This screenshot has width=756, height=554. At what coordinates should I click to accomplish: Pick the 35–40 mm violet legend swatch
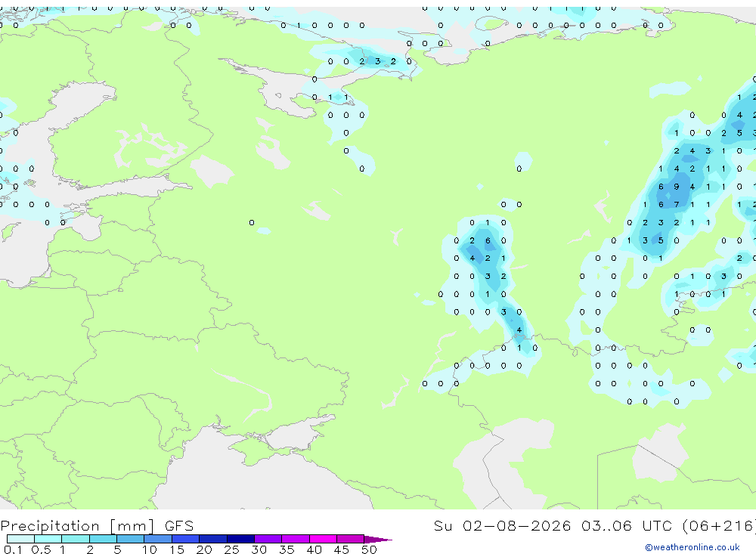click(x=295, y=539)
